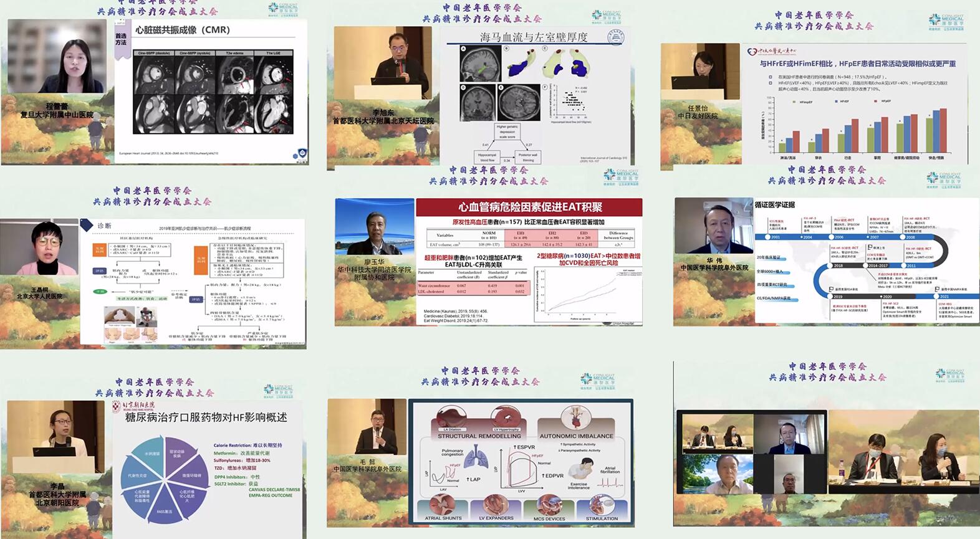
Task: Click the purple pie chart on diabetes slide
Action: [x=164, y=479]
